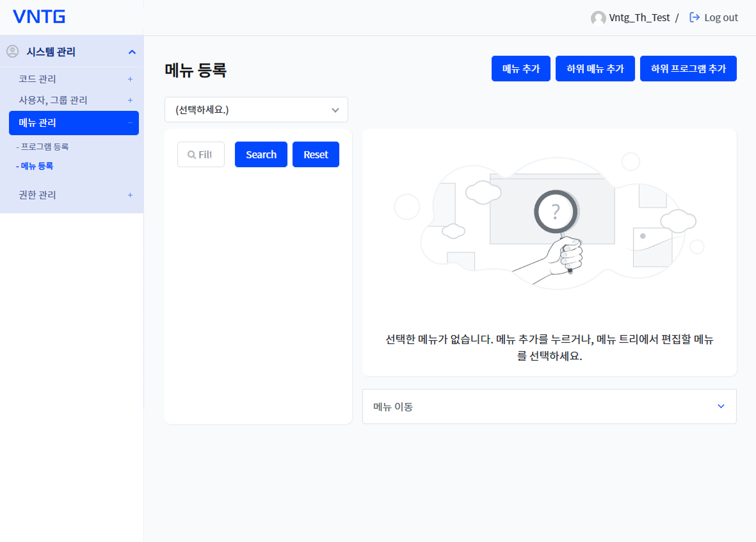Viewport: 756px width, 542px height.
Task: Click the user avatar icon
Action: click(x=598, y=18)
